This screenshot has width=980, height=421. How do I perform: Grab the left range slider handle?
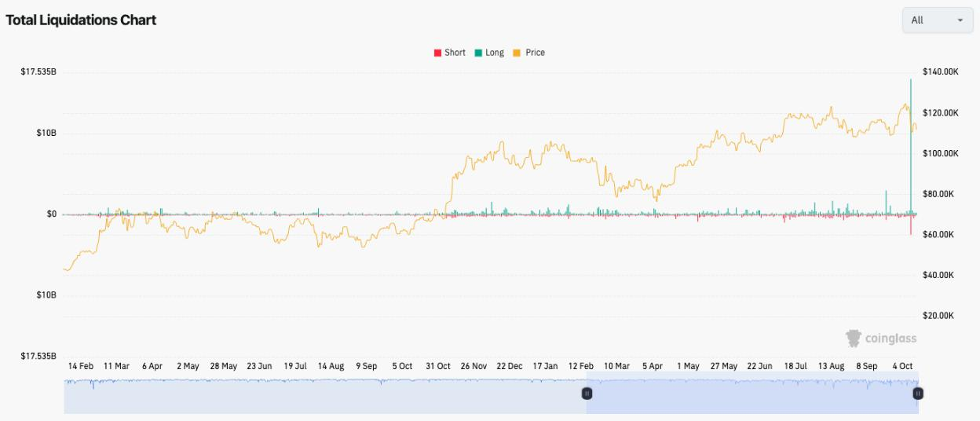tap(587, 393)
